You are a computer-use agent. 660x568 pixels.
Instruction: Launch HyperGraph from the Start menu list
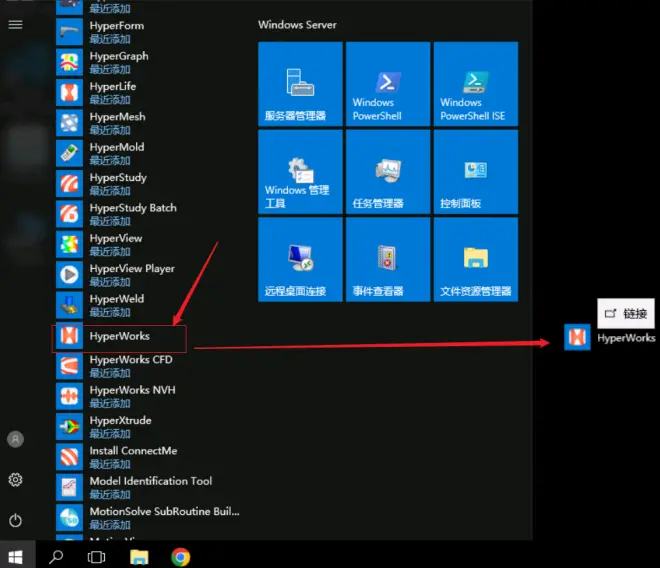147,62
